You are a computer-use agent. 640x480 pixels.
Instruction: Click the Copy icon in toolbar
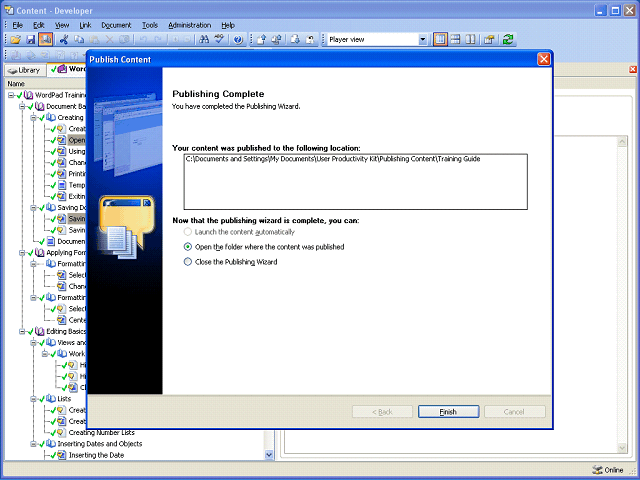coord(79,40)
